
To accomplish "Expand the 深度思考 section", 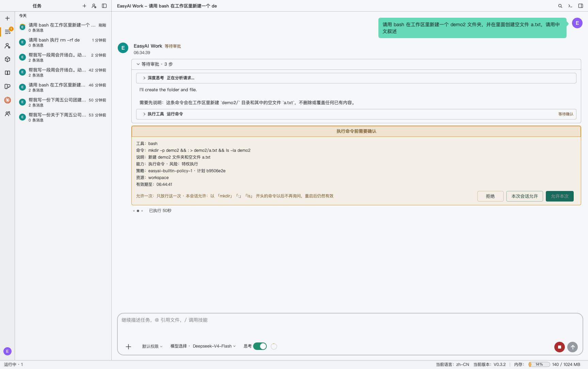I will pyautogui.click(x=356, y=78).
